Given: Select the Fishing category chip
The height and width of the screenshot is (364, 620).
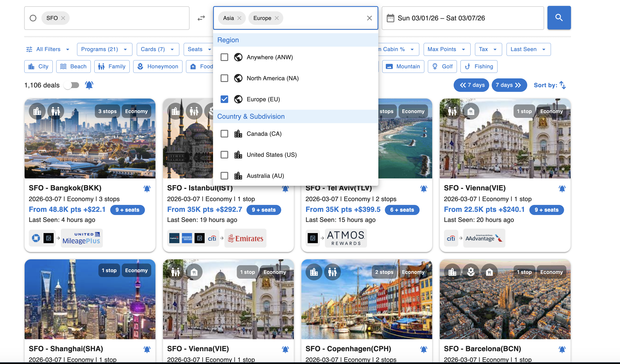Looking at the screenshot, I should tap(479, 66).
